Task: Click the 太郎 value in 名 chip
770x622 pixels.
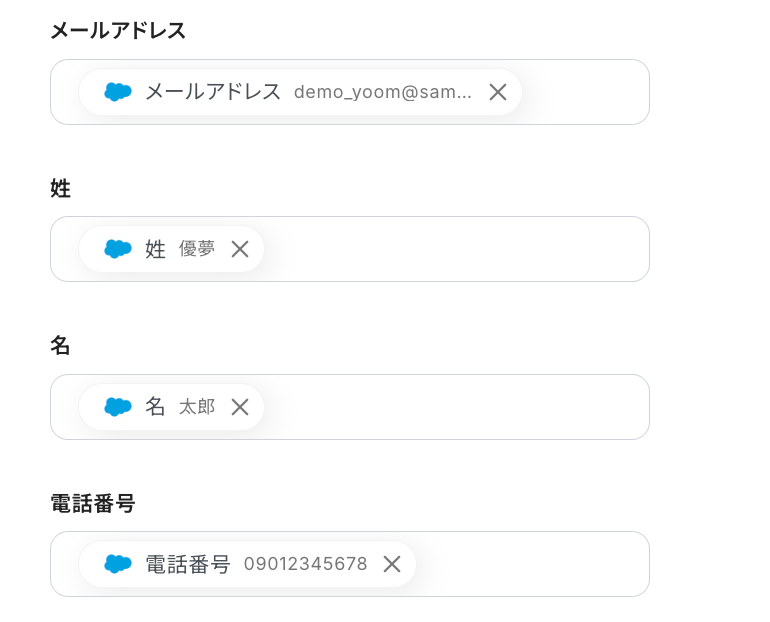Action: [x=197, y=407]
